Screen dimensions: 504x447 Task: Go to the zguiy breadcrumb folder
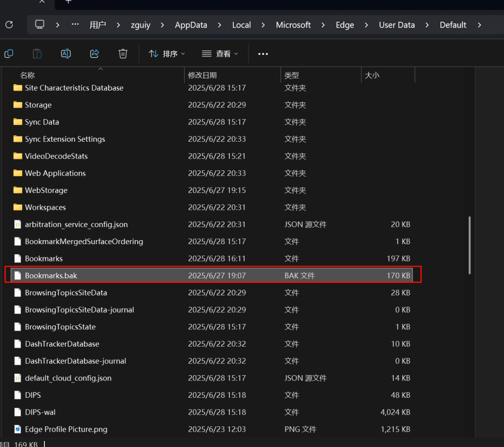[x=140, y=25]
